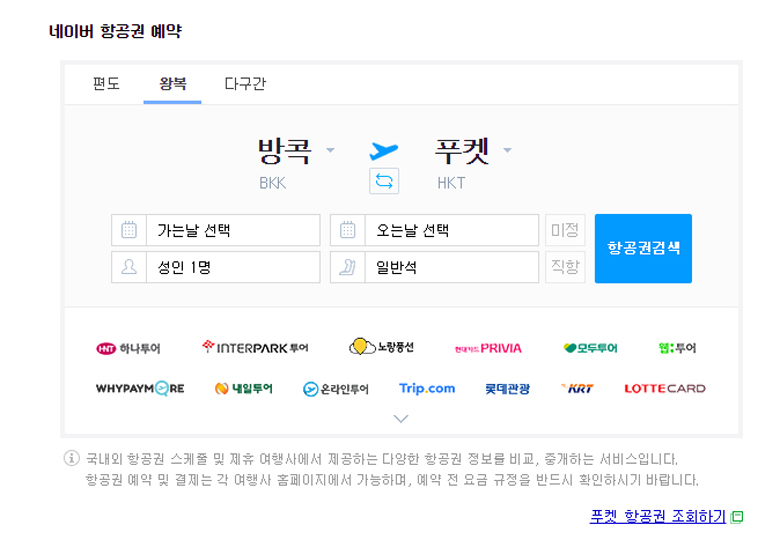Open the Trip.com partner logo
The width and height of the screenshot is (780, 547).
pos(427,388)
